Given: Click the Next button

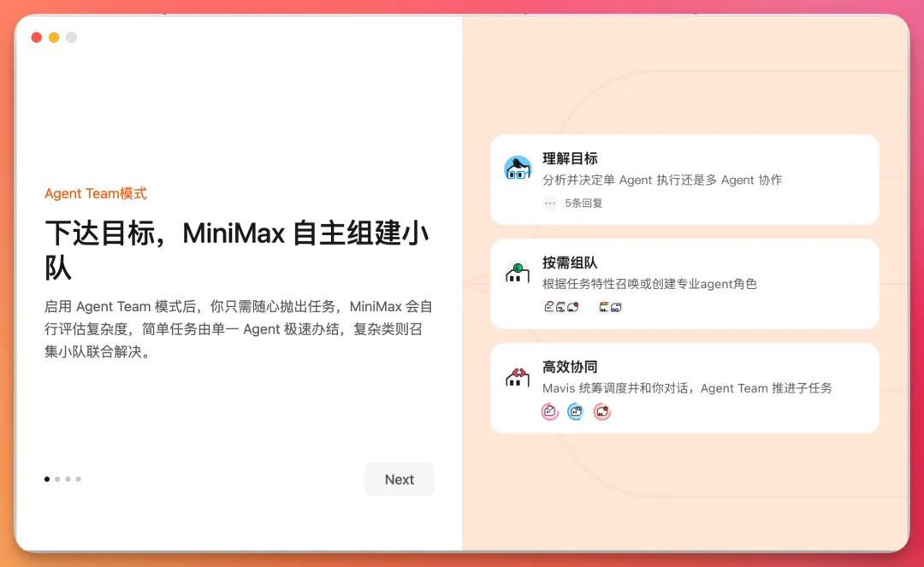Looking at the screenshot, I should (399, 479).
